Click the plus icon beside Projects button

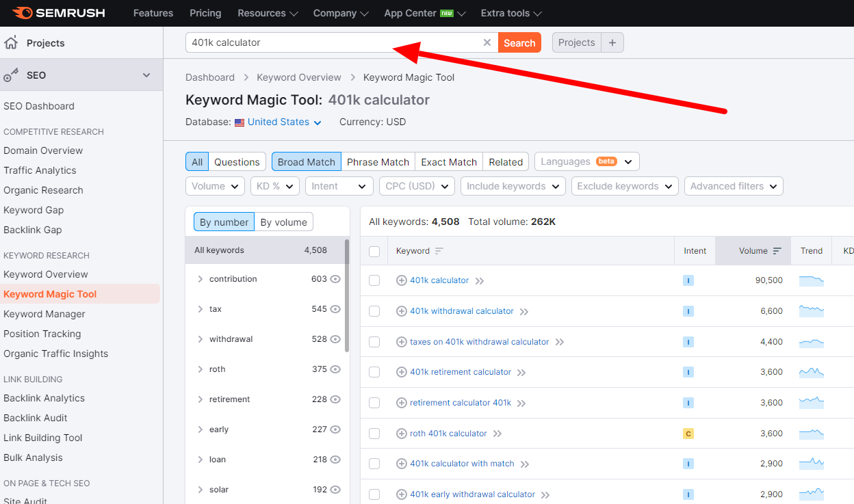click(612, 42)
